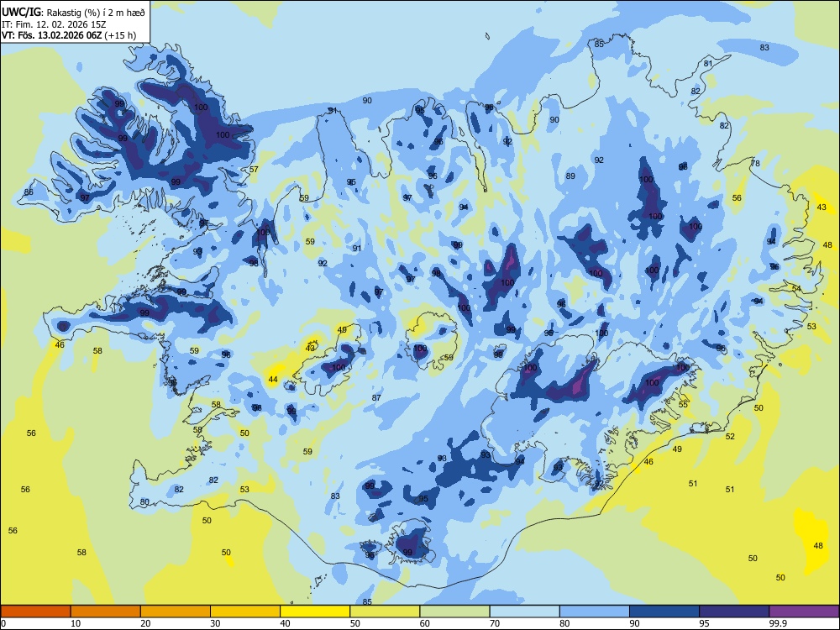The width and height of the screenshot is (840, 630).
Task: Click the valid time 'VT: Fös. 13.02.2026 06Z (+15 h)'
Action: click(x=69, y=35)
